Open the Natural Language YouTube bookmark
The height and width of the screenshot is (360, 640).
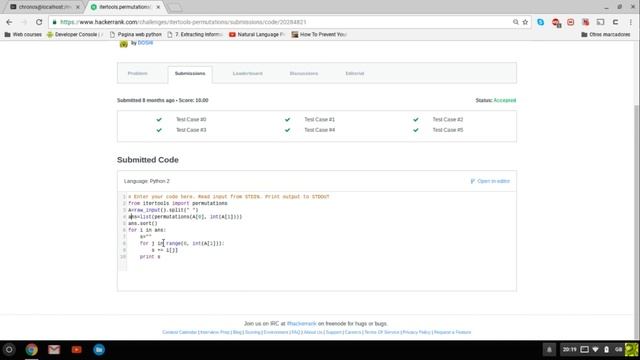pos(257,35)
